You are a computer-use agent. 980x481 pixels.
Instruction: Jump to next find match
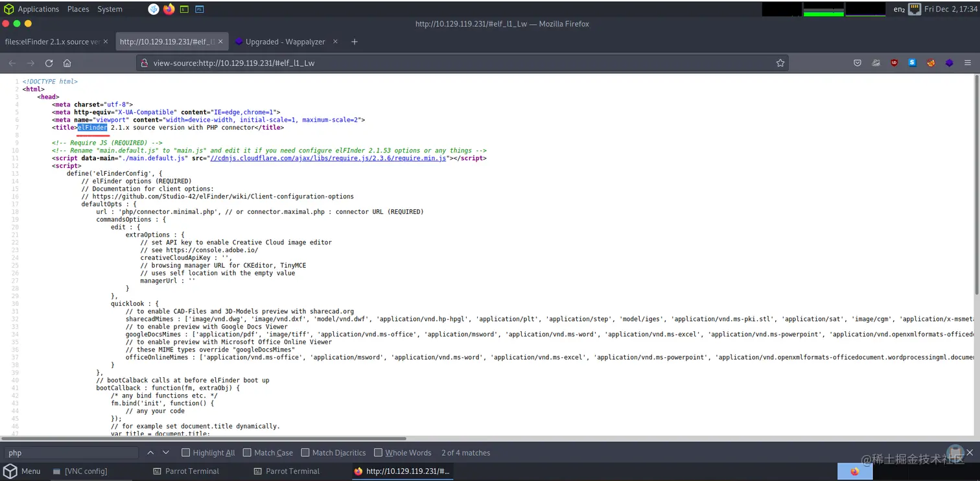pos(166,452)
